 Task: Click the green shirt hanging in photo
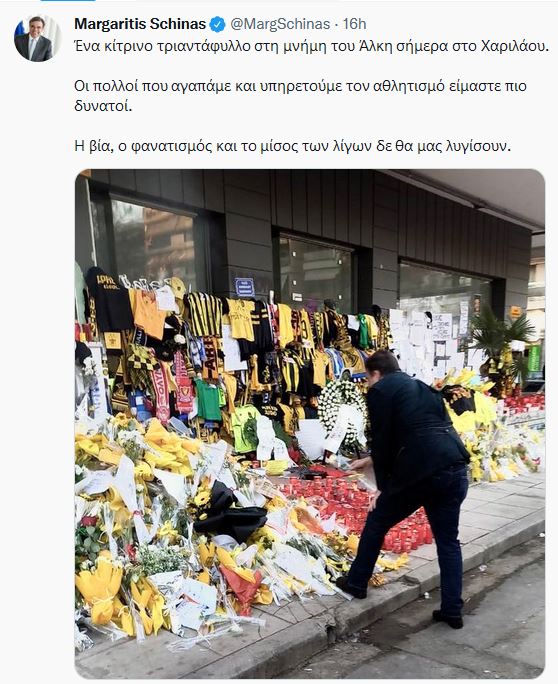(209, 399)
